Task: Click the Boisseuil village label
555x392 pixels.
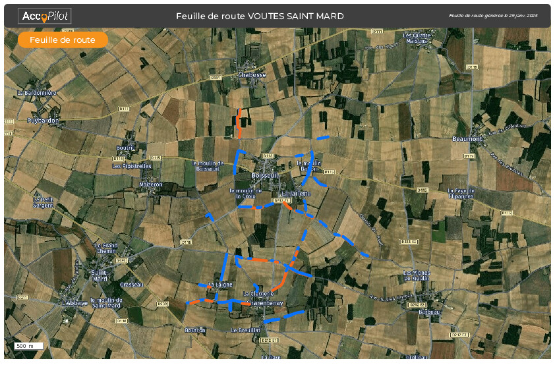Action: [265, 175]
